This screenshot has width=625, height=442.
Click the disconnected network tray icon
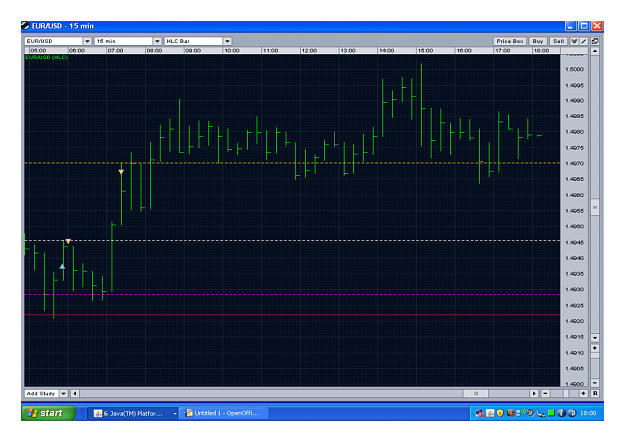click(480, 413)
